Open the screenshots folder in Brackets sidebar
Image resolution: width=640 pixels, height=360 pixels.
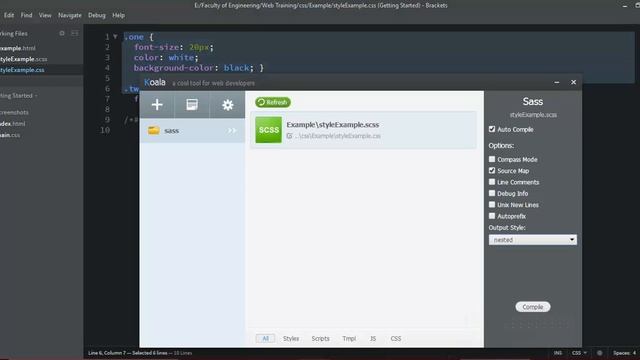coord(14,112)
